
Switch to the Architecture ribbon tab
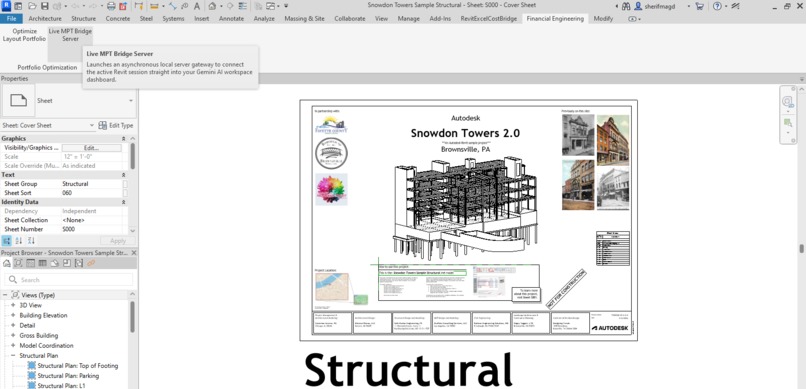(x=45, y=18)
